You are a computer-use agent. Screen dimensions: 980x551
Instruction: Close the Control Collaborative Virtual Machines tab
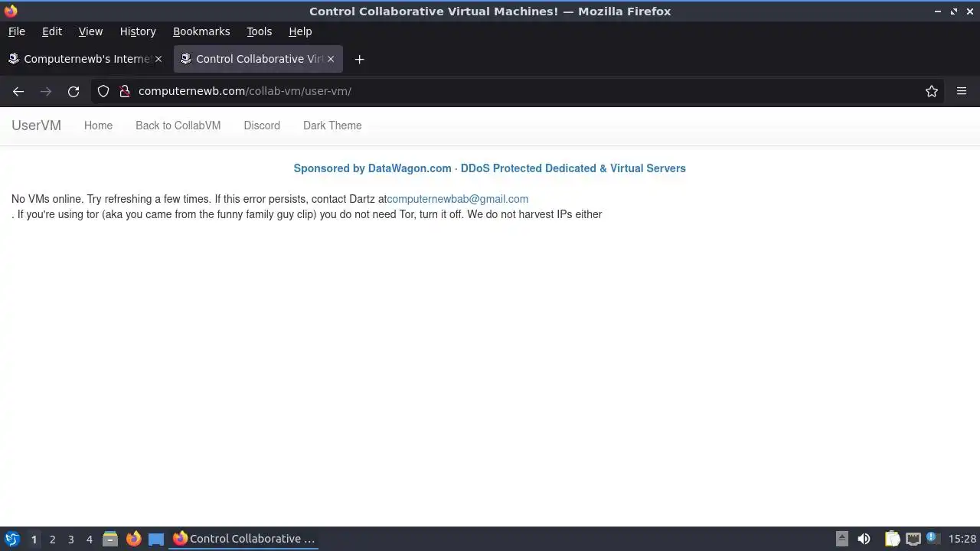pos(331,59)
